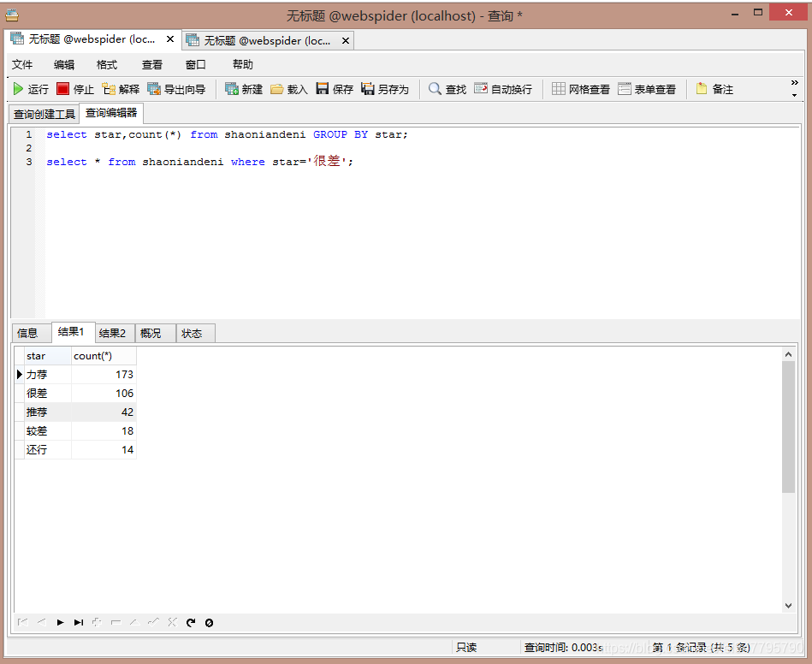Jump to last record navigation button
This screenshot has width=812, height=664.
tap(79, 622)
